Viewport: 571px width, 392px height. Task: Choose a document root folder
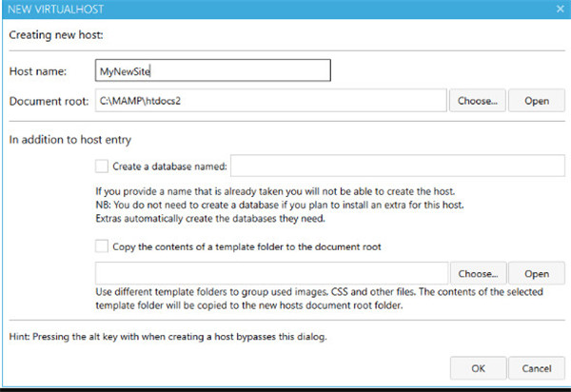coord(478,100)
